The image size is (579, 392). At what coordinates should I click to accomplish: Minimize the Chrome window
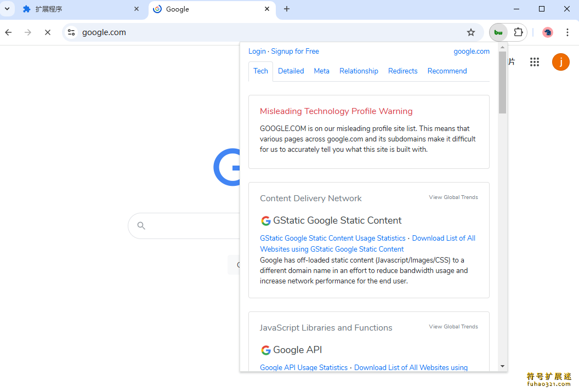(516, 9)
